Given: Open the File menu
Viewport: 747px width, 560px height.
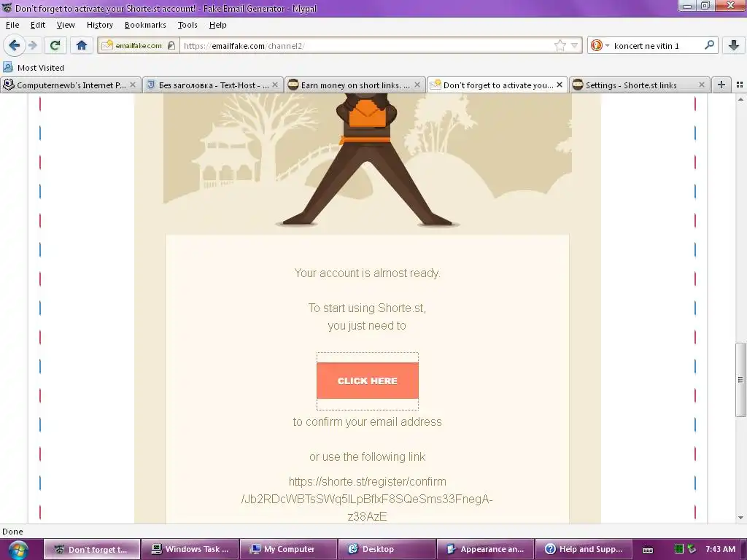Looking at the screenshot, I should coord(12,25).
